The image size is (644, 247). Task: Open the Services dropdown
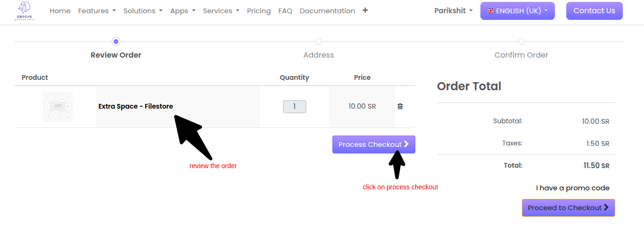pos(221,11)
